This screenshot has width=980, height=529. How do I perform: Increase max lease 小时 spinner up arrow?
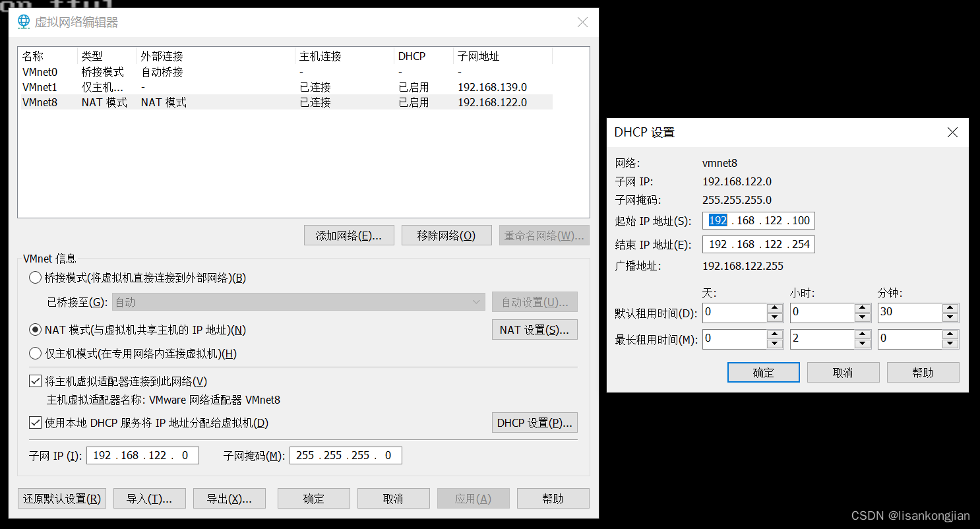(863, 334)
